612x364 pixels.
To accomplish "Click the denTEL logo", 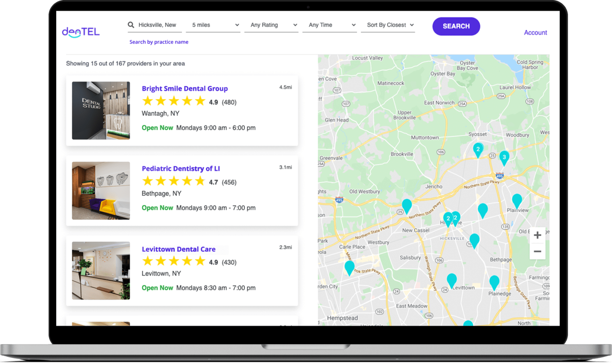I will (80, 32).
